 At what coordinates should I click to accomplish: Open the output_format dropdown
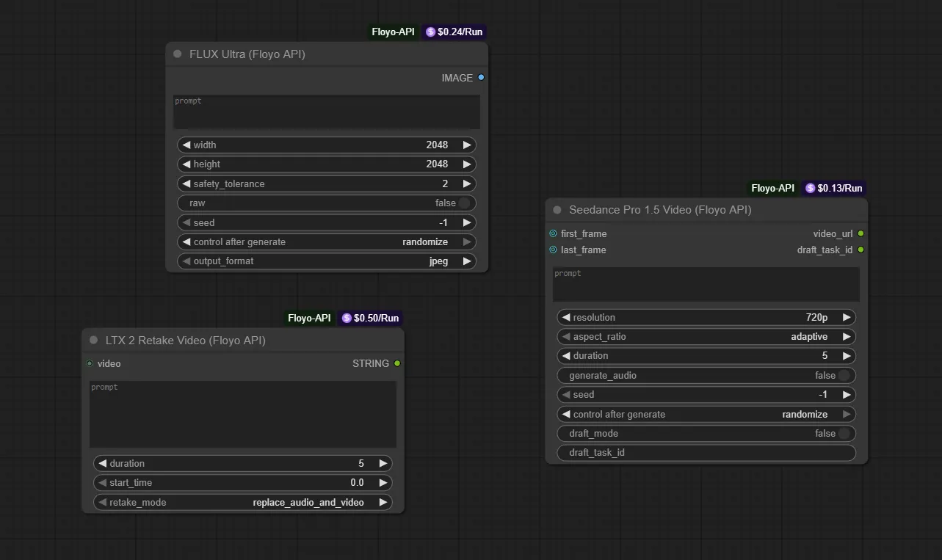327,261
